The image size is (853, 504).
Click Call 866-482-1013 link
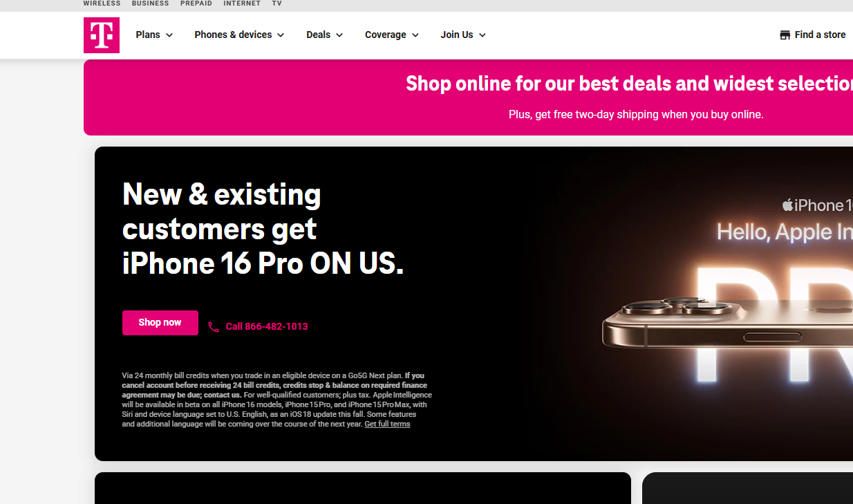[267, 327]
